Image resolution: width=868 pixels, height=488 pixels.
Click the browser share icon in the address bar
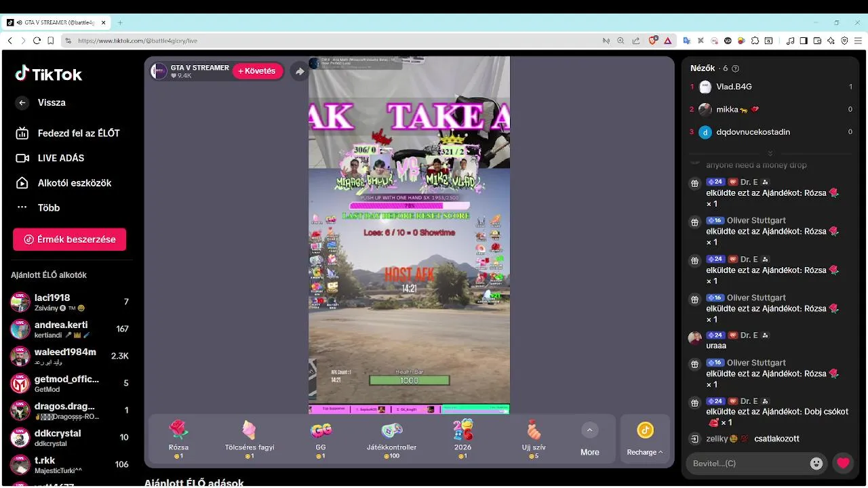(635, 41)
